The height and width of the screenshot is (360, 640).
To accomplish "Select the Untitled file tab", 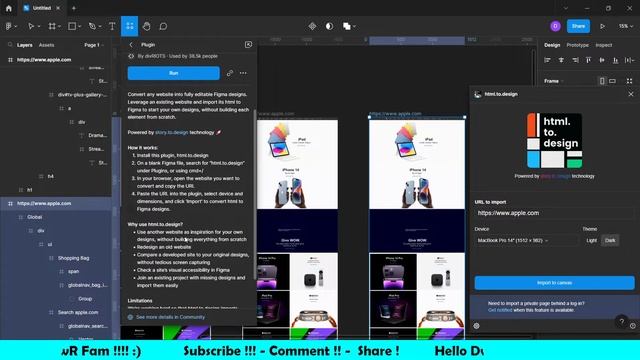I will (42, 8).
